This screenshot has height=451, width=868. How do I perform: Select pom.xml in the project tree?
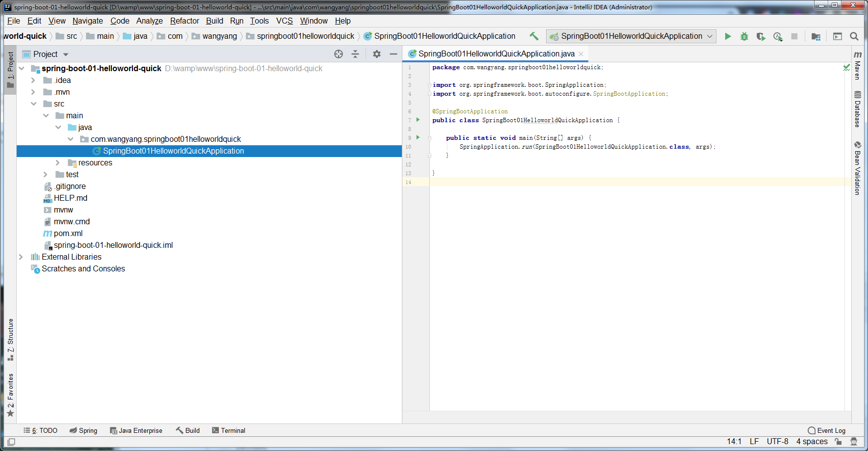pyautogui.click(x=68, y=233)
